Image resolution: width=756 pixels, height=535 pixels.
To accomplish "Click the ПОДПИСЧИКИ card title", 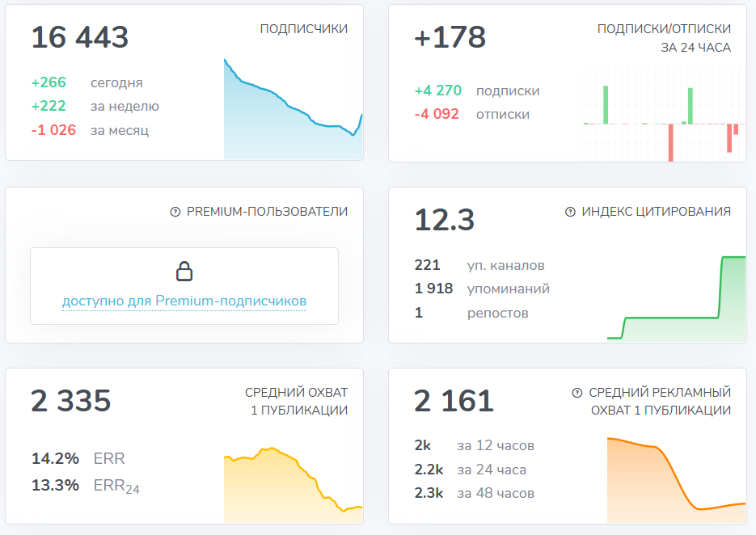I will click(x=302, y=27).
